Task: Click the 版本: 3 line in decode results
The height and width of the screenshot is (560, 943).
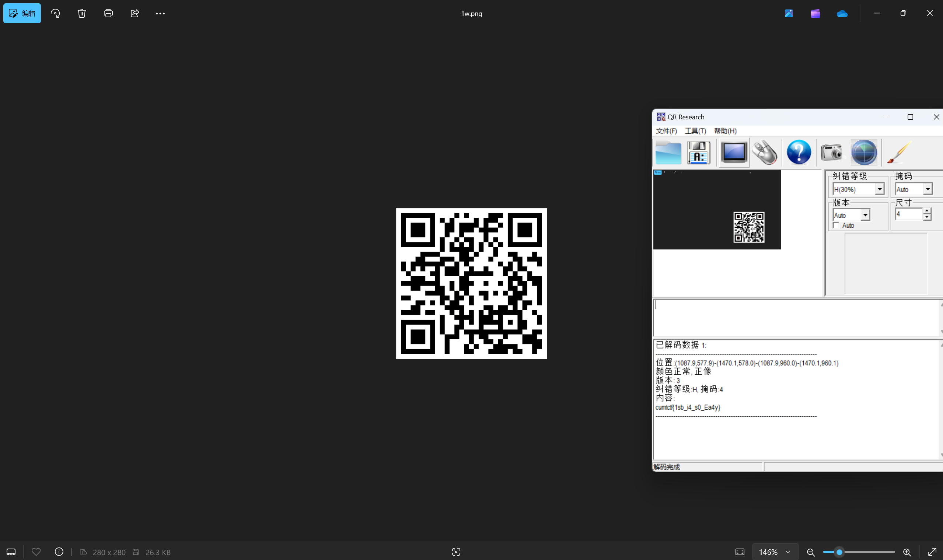Action: [x=667, y=380]
